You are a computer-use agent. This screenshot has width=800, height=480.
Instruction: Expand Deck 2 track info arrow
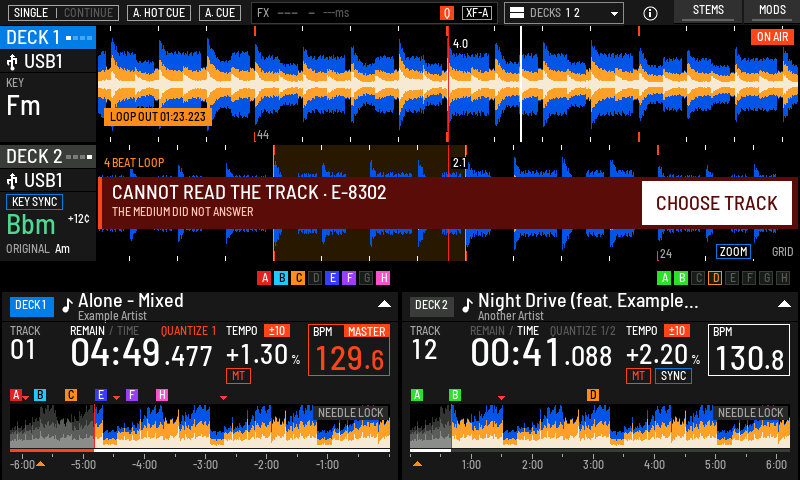tap(784, 304)
